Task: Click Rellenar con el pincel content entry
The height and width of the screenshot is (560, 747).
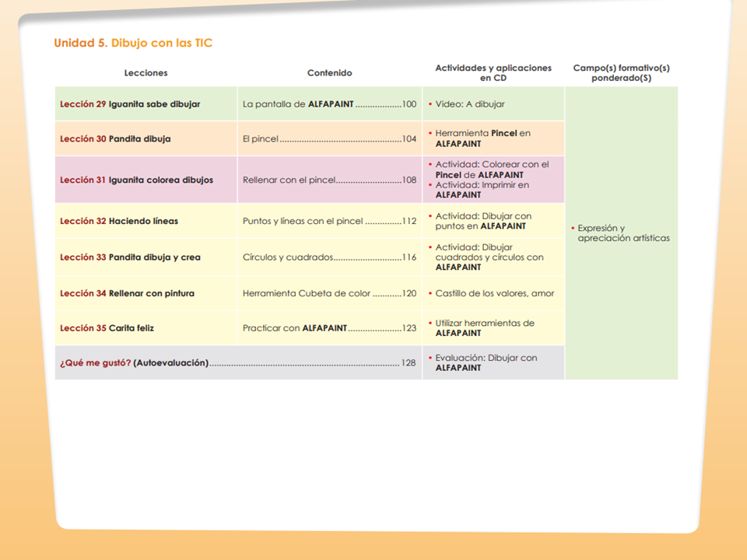Action: pyautogui.click(x=330, y=180)
